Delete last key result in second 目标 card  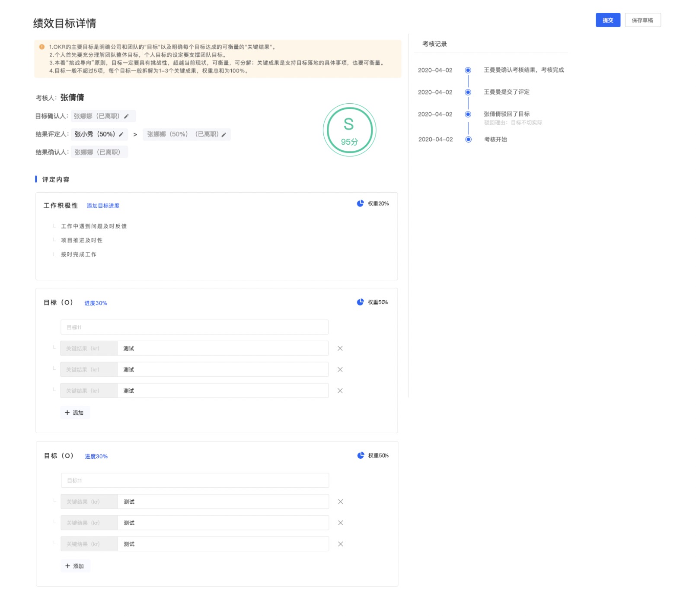click(x=340, y=544)
